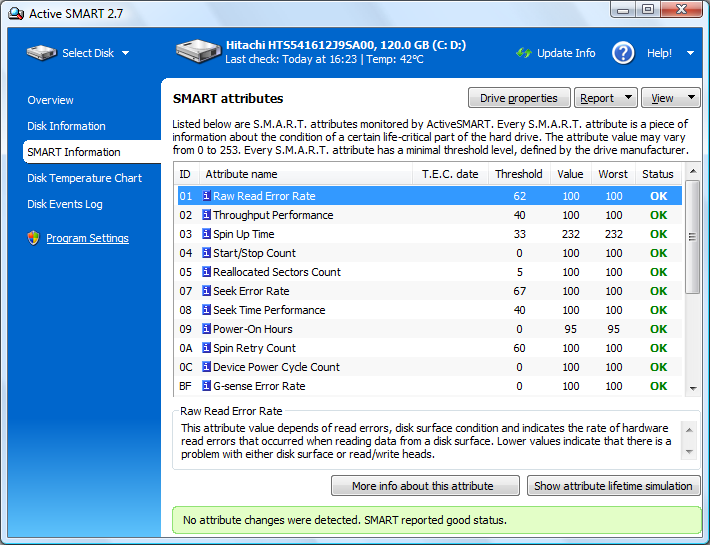Select the Seek Time Performance row

click(429, 310)
